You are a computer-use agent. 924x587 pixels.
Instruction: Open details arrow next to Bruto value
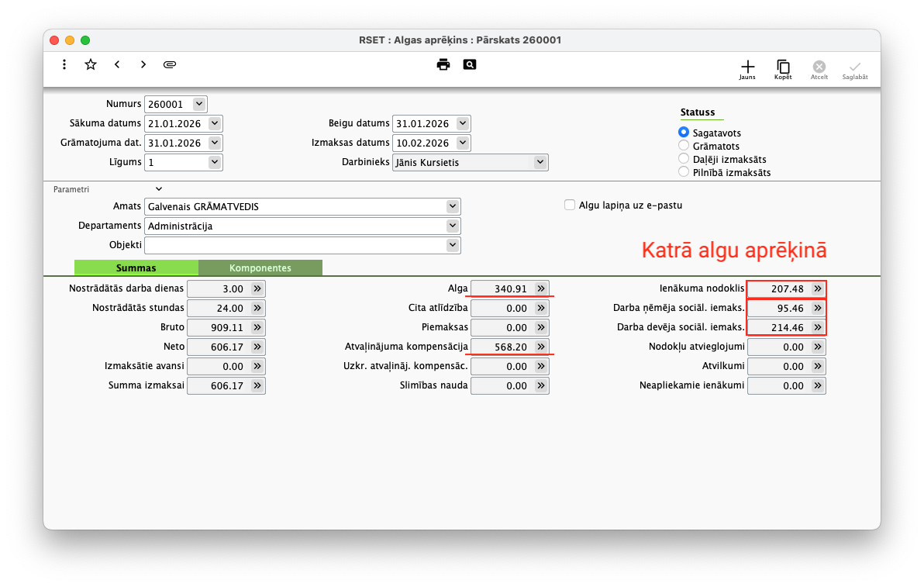coord(257,327)
